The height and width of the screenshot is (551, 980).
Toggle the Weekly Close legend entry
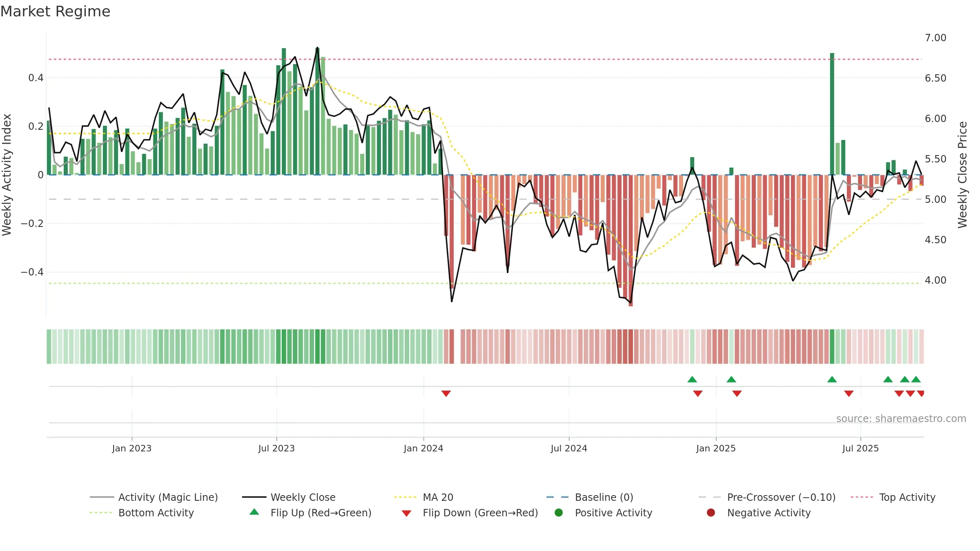click(x=289, y=497)
